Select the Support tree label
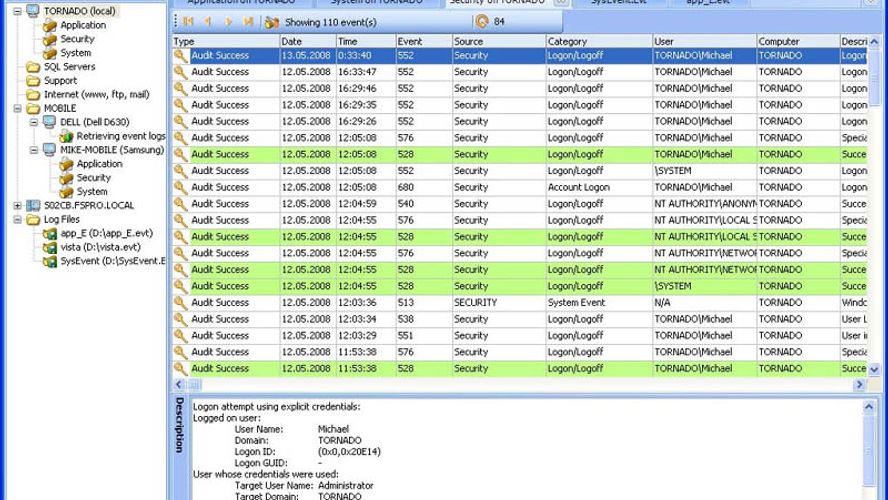The width and height of the screenshot is (888, 500). pos(60,80)
